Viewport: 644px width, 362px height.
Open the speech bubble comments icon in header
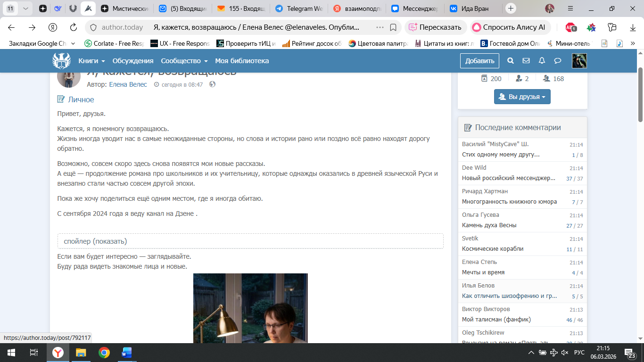point(557,61)
